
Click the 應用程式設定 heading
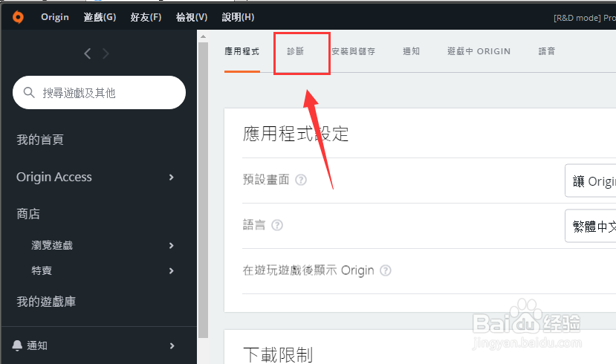click(296, 134)
